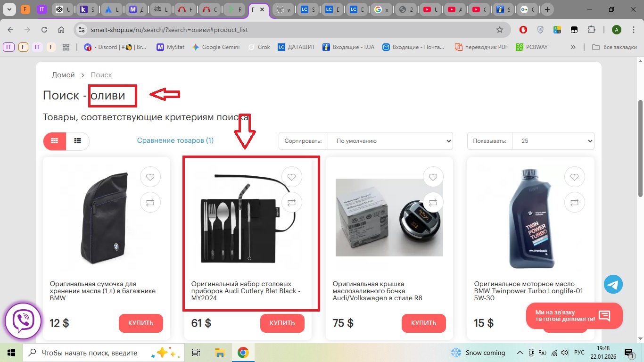
Task: Open the sort order dropdown
Action: tap(390, 141)
